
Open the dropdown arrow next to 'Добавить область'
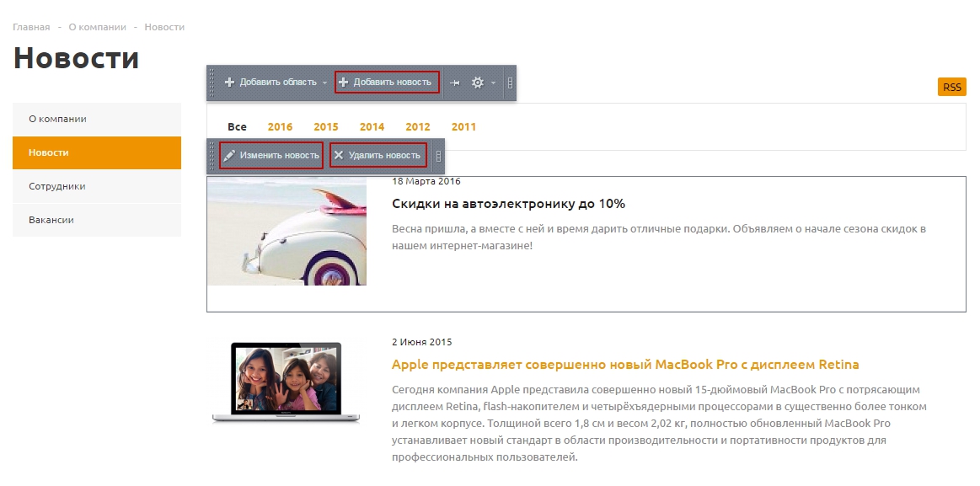[325, 83]
